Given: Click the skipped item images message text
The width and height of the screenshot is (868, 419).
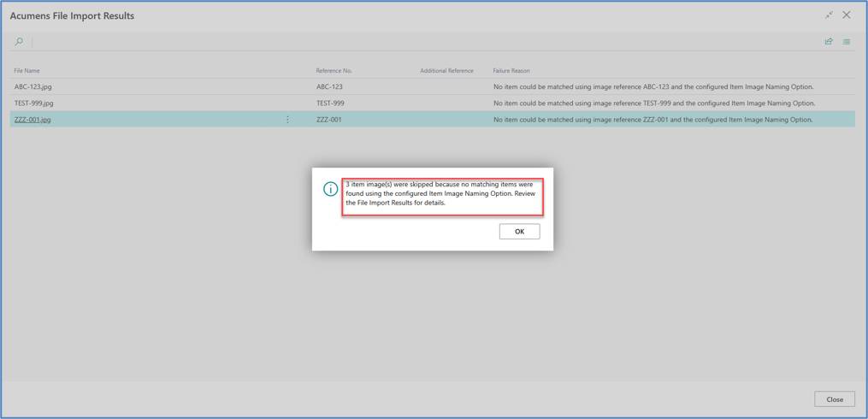Looking at the screenshot, I should [442, 193].
